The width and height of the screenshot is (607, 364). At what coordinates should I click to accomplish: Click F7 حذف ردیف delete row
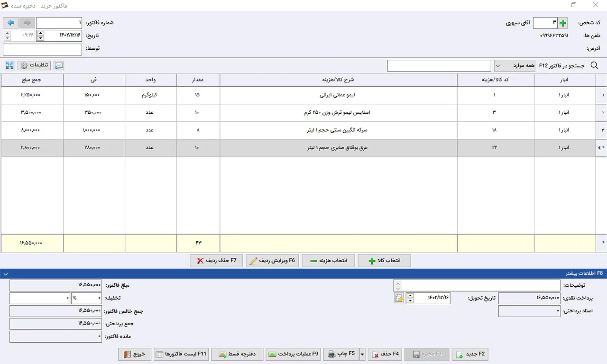216,261
